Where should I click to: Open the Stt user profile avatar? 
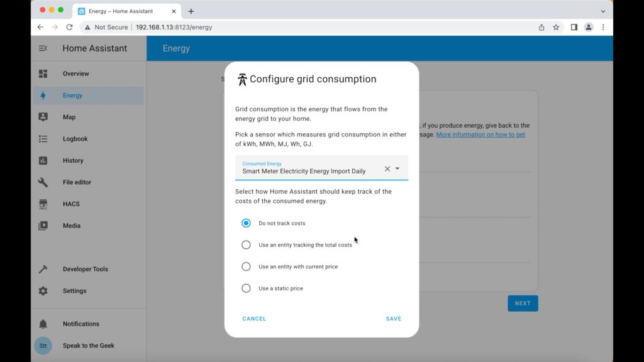click(43, 346)
